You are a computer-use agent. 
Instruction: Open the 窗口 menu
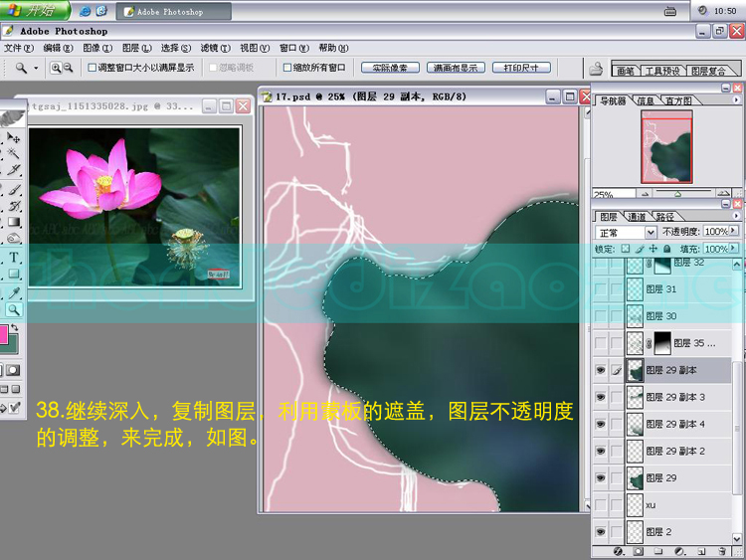click(294, 48)
